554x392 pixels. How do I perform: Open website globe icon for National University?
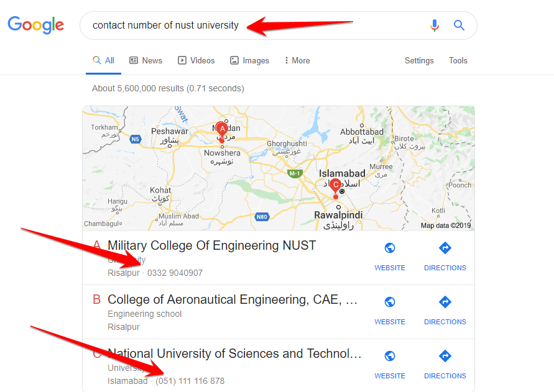tap(390, 357)
